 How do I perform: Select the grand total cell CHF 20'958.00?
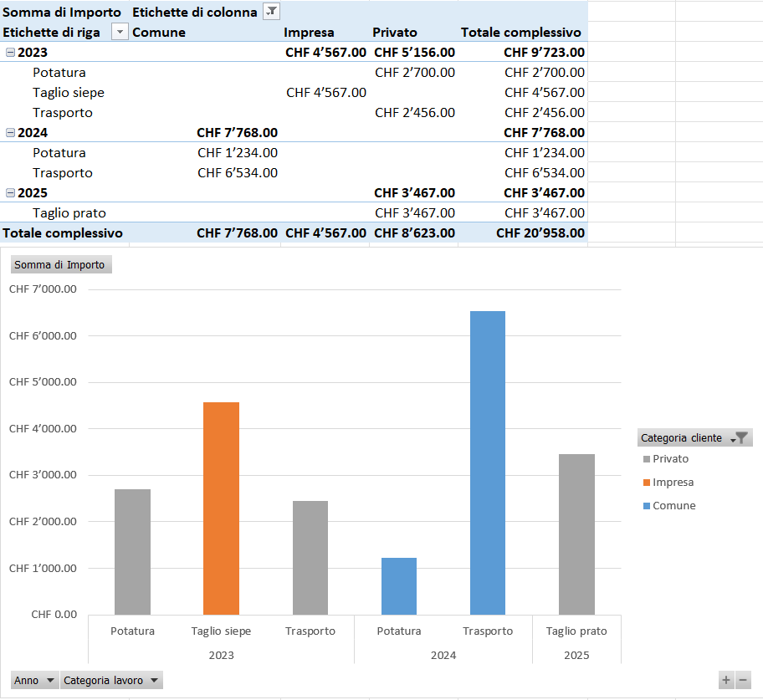tap(540, 233)
